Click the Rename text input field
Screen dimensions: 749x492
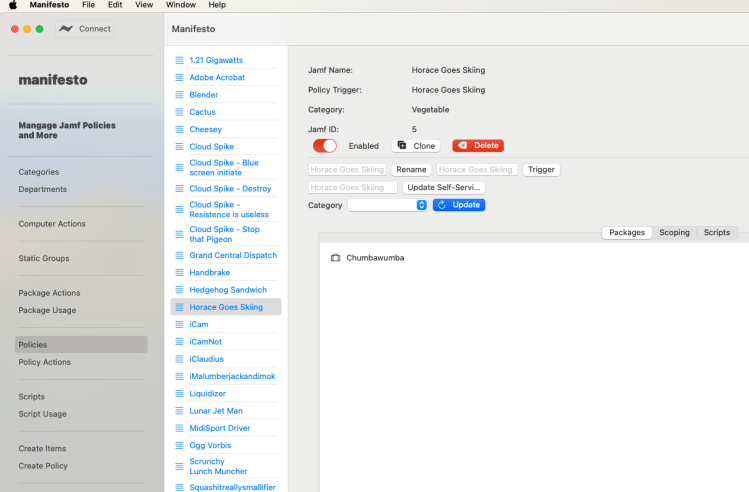point(348,170)
